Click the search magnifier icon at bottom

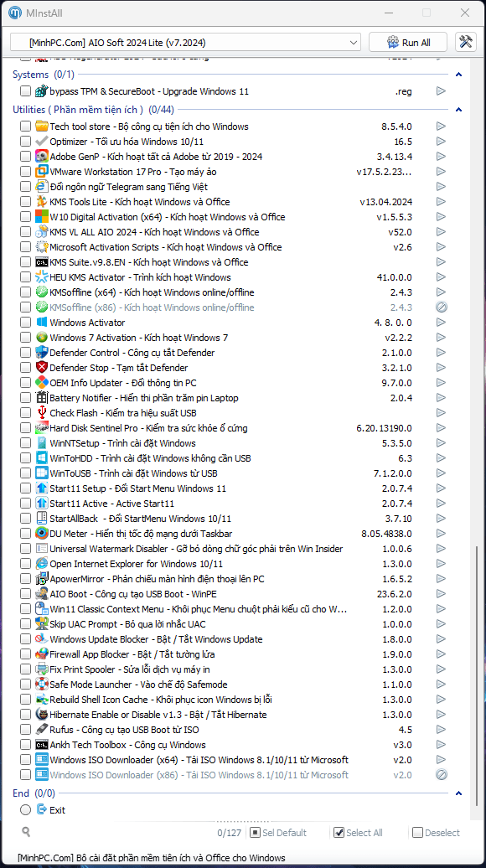click(26, 831)
